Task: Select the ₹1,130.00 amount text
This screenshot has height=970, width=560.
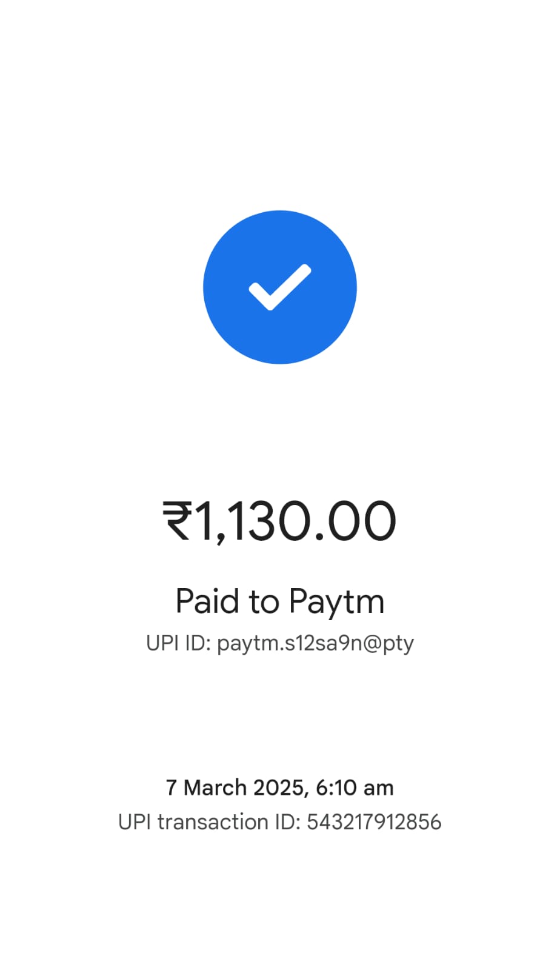Action: click(279, 521)
